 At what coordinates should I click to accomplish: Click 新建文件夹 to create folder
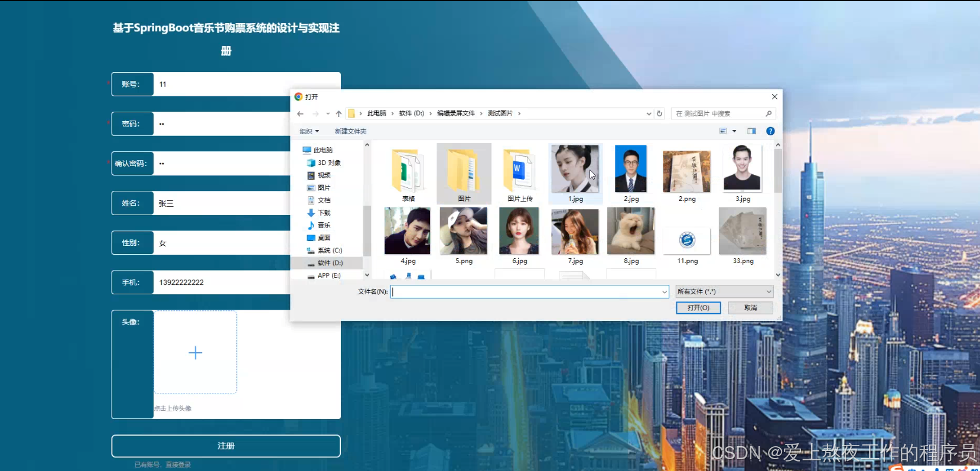pyautogui.click(x=350, y=131)
